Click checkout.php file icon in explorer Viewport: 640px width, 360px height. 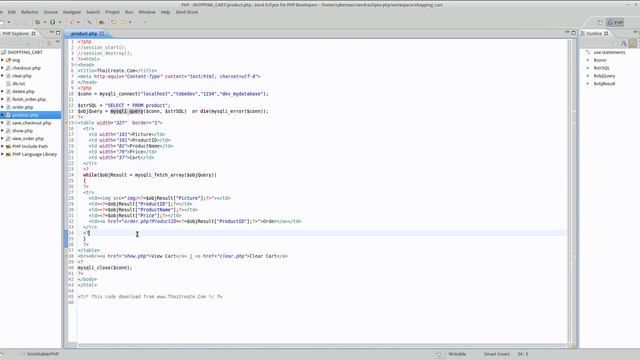point(8,68)
